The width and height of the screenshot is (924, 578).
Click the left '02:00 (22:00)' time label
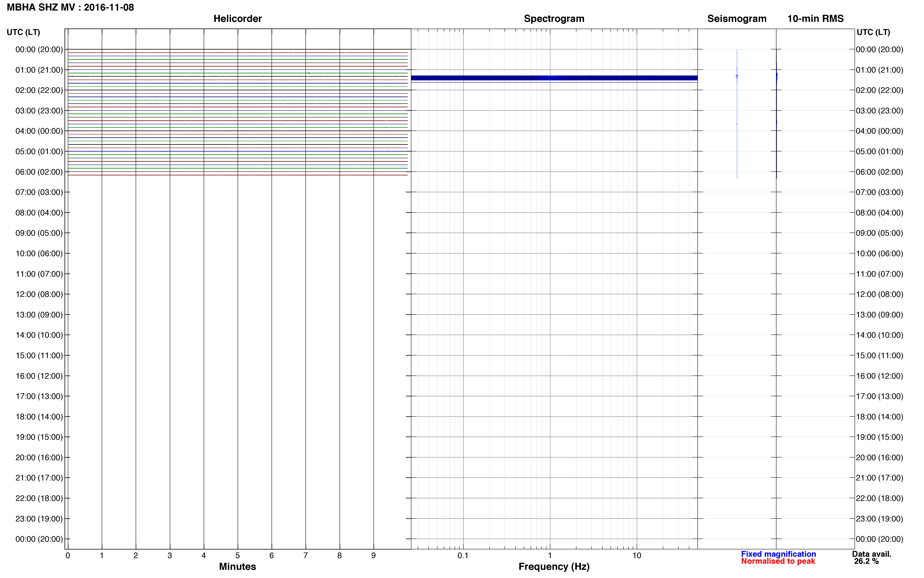click(39, 90)
